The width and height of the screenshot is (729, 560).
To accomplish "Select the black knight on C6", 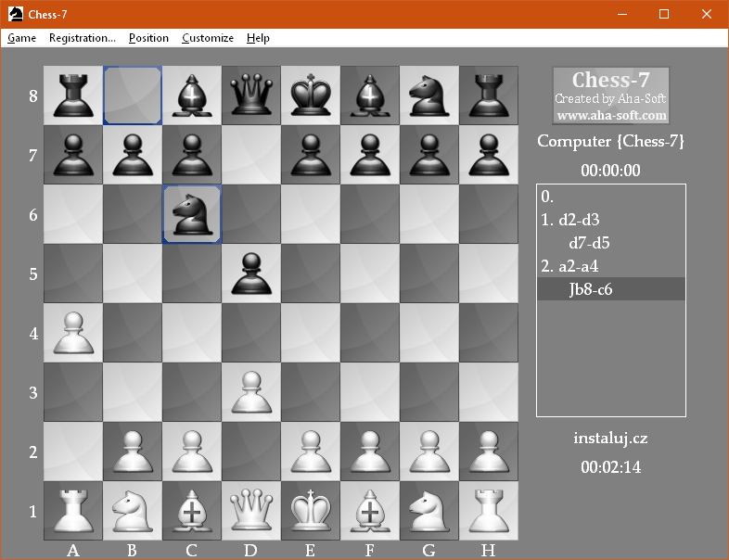I will 192,214.
